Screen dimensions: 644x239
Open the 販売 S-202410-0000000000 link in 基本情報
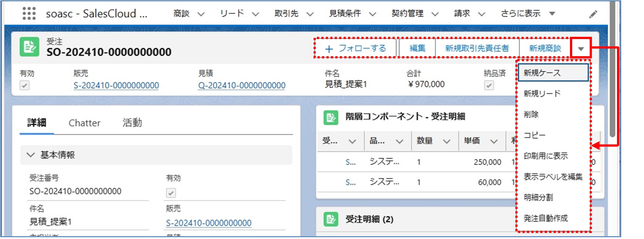point(209,223)
